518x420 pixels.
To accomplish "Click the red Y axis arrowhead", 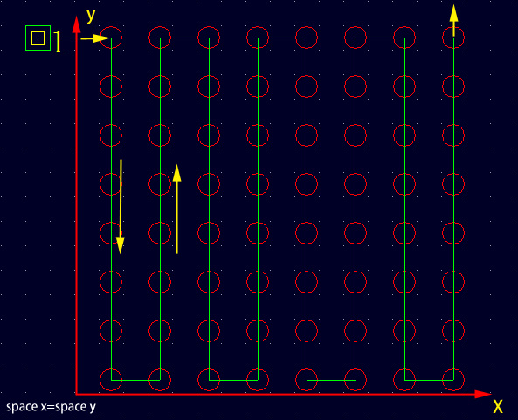I will point(76,24).
